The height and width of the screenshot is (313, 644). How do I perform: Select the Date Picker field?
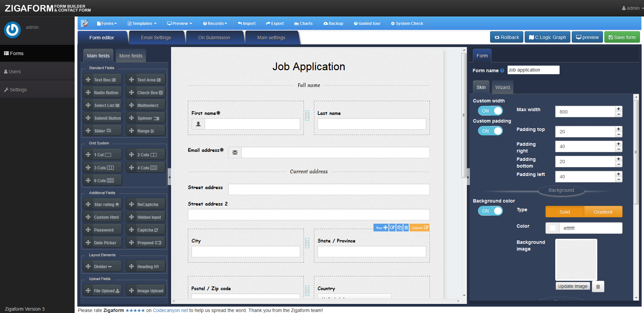102,242
